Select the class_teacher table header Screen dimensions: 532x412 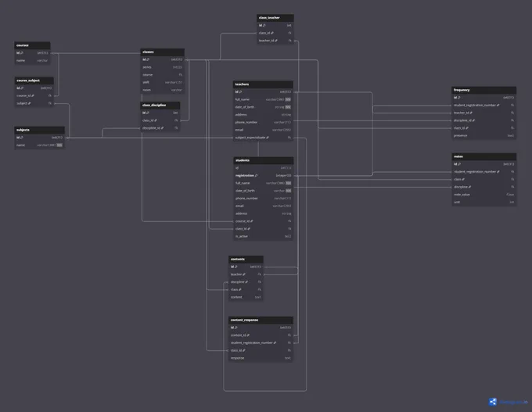[275, 18]
